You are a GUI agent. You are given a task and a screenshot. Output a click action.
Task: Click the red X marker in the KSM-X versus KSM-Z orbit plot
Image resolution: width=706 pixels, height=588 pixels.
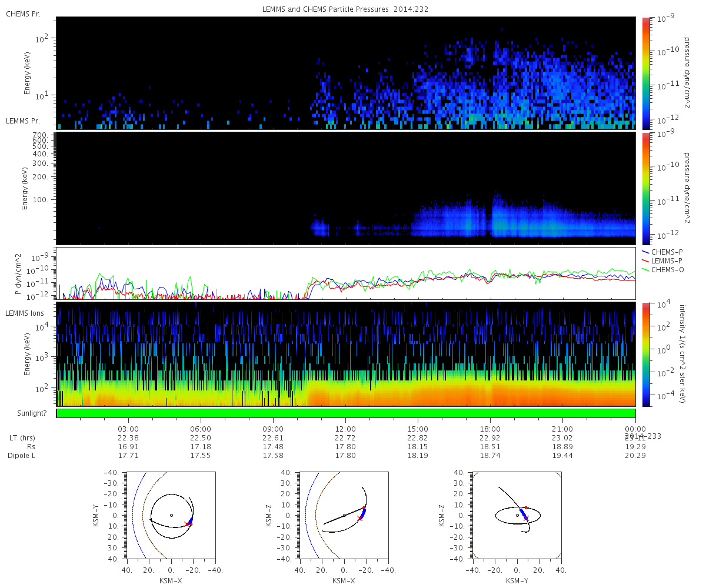pyautogui.click(x=360, y=518)
